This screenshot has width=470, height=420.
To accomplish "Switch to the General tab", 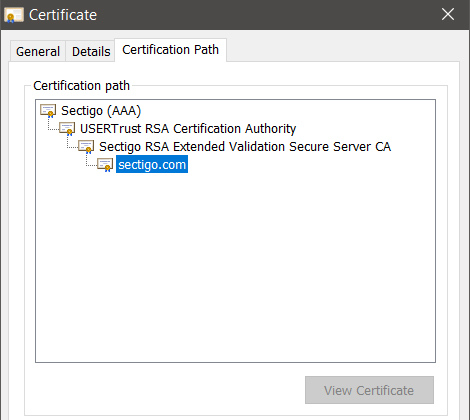I will click(x=38, y=51).
